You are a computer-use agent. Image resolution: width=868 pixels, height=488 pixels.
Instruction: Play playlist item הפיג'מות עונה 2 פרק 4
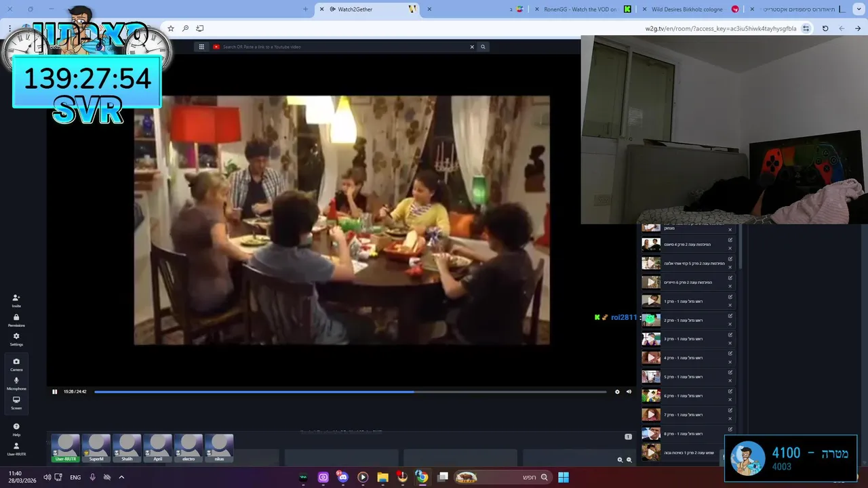(x=651, y=245)
